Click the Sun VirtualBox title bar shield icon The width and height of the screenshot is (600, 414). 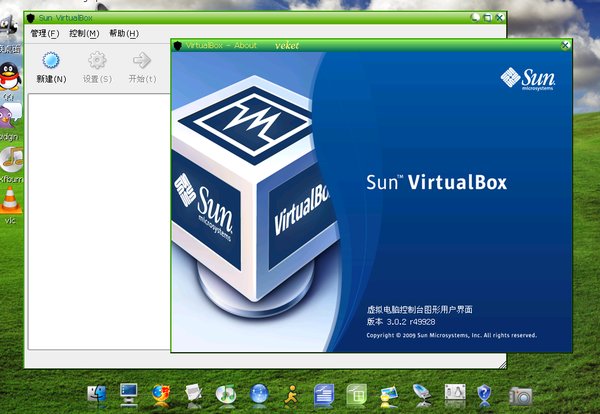tap(31, 18)
